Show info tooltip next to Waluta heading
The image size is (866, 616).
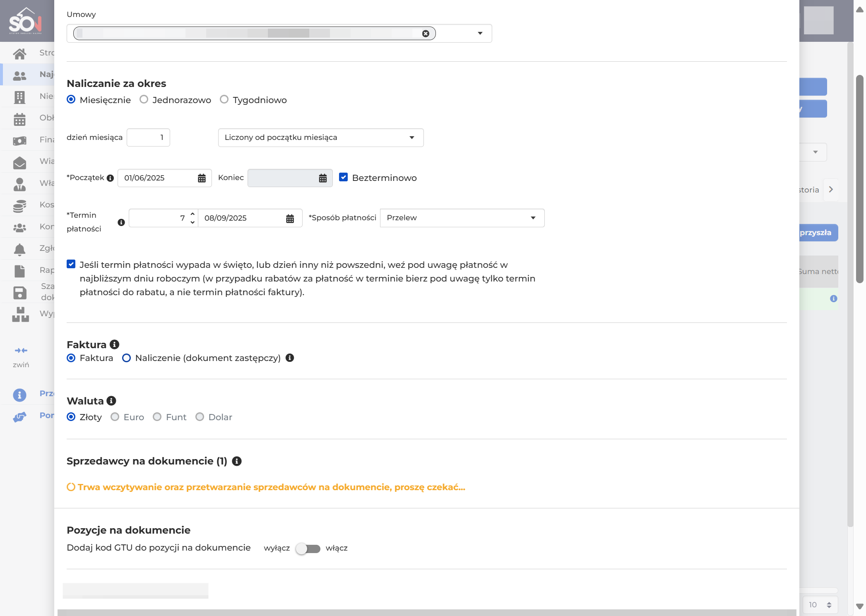click(x=111, y=401)
